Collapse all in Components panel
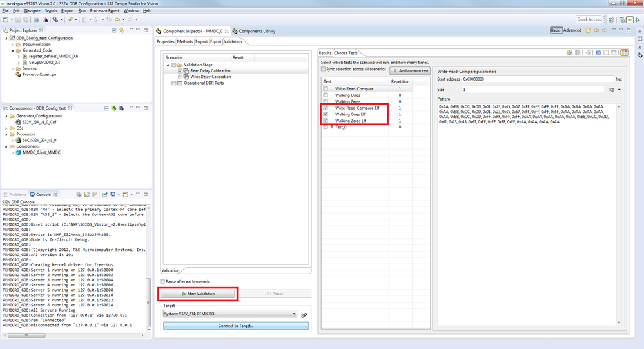 tap(106, 108)
